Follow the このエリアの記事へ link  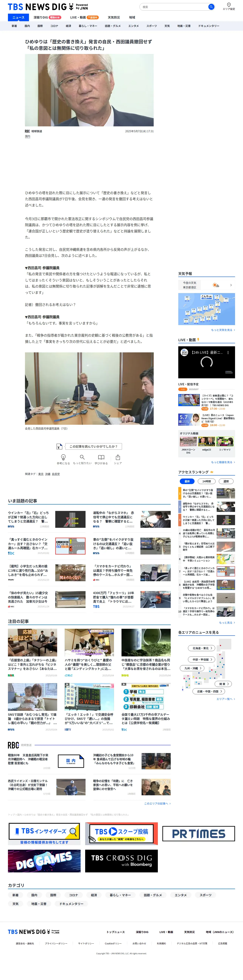tap(157, 803)
